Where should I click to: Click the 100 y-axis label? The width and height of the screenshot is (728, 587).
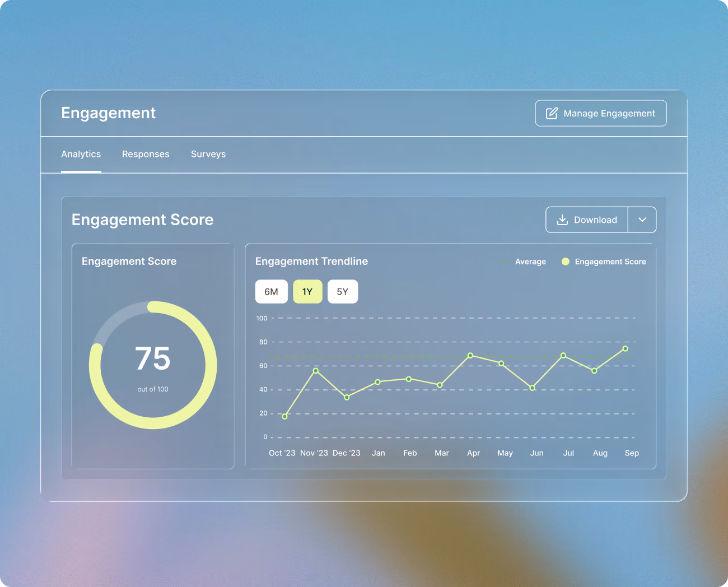[262, 318]
